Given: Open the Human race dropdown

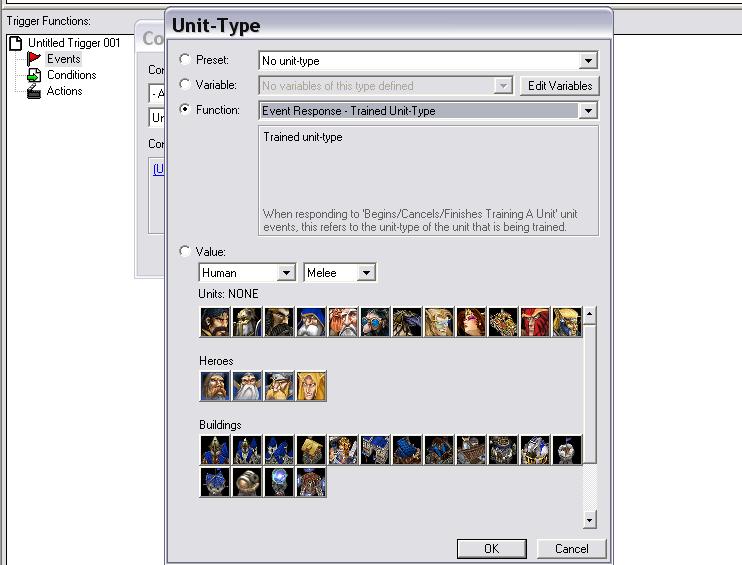Looking at the screenshot, I should pos(247,273).
